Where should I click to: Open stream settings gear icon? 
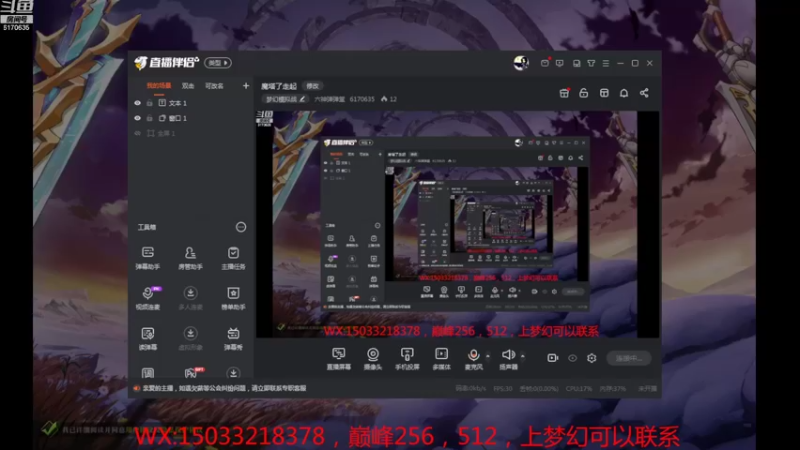coord(591,358)
